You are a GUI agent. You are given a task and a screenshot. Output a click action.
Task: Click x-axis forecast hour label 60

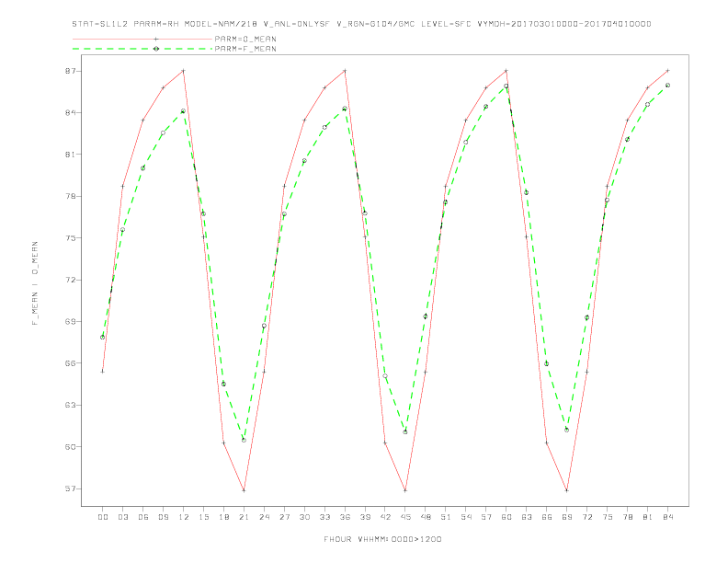pos(506,517)
